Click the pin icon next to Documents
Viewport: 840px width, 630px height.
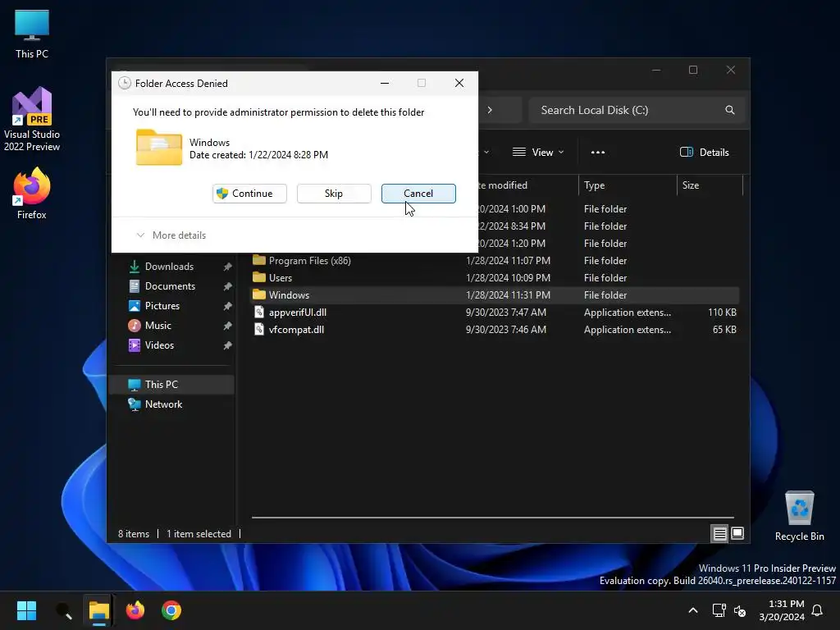(228, 286)
